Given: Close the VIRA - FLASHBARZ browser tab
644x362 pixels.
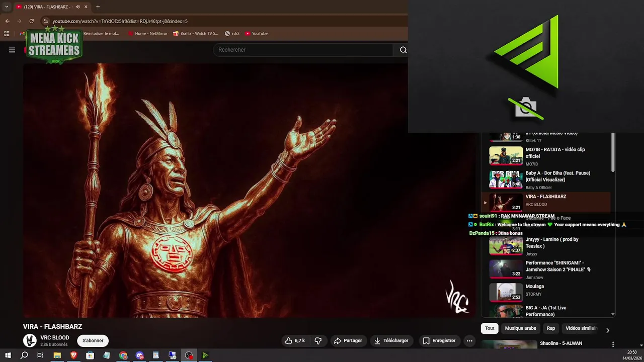Looking at the screenshot, I should [x=86, y=7].
